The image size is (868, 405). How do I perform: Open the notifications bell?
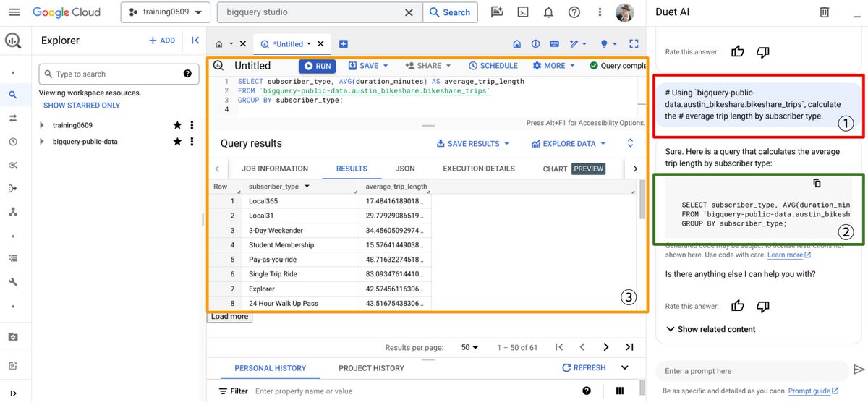pos(549,12)
